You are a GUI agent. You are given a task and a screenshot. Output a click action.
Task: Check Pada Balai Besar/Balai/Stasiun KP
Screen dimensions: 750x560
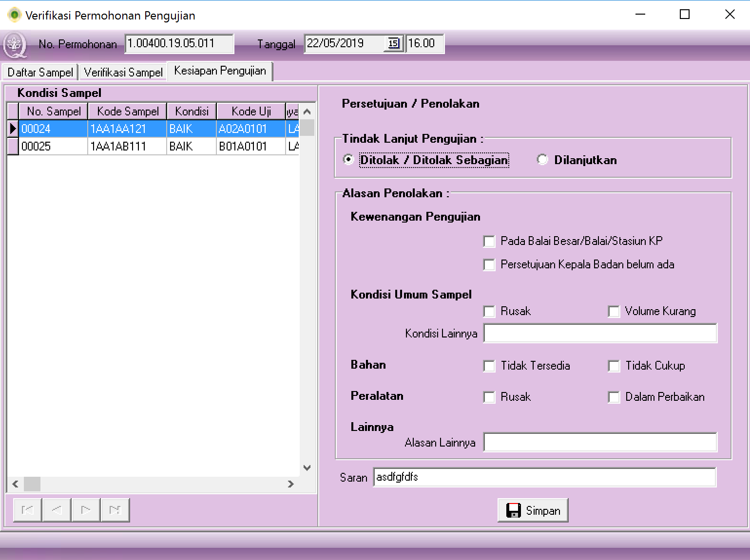[x=489, y=242]
